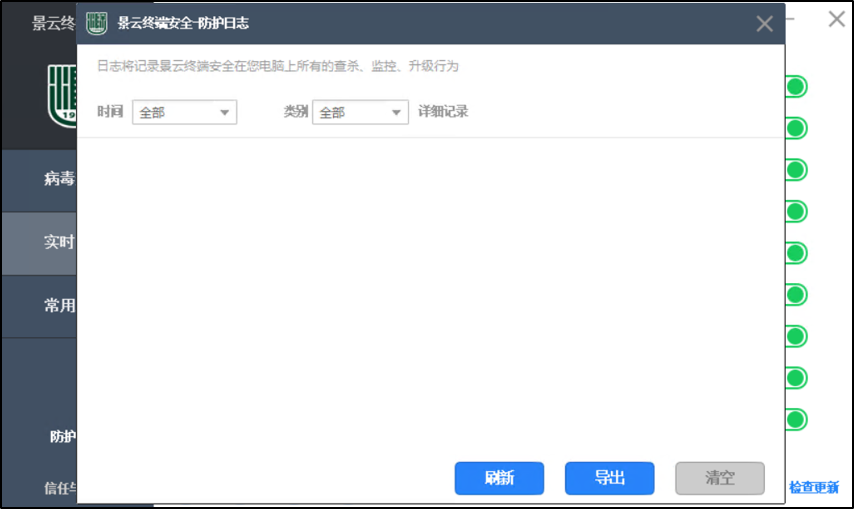Click the 刷新 button
This screenshot has width=854, height=509.
tap(499, 478)
